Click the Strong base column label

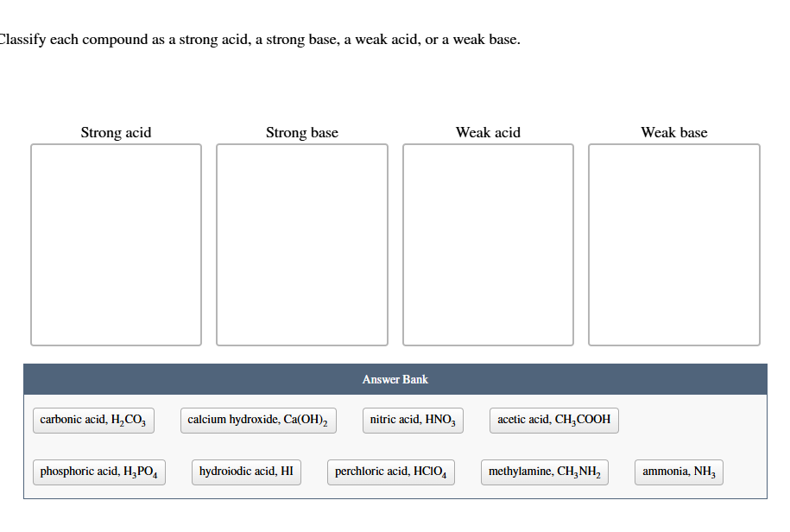tap(301, 132)
